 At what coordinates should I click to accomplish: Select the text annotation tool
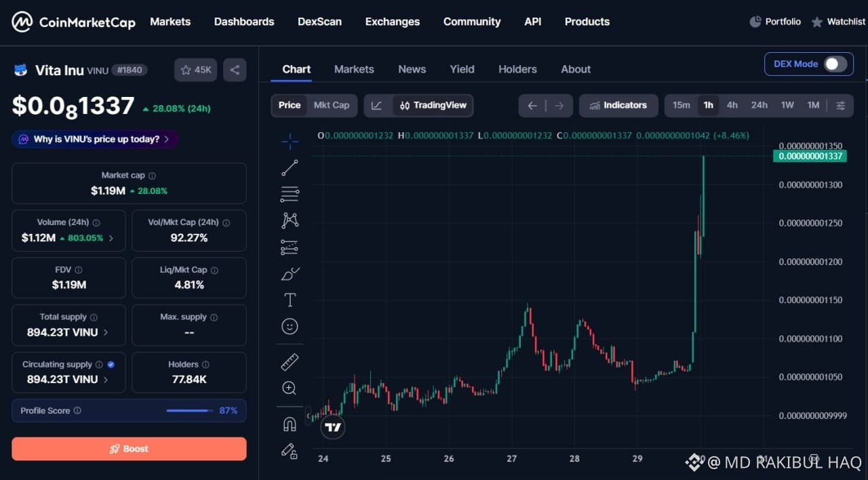(x=290, y=300)
